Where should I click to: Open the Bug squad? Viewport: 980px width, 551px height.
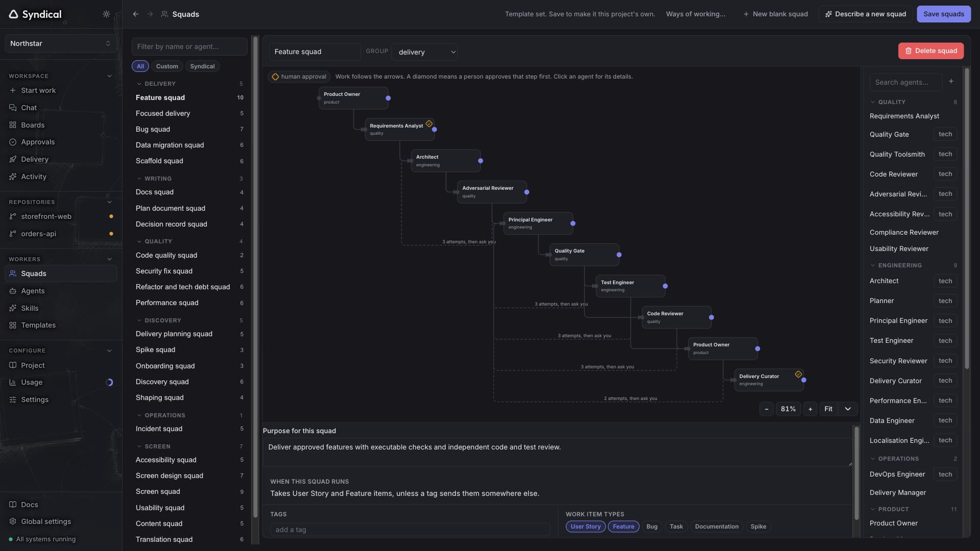tap(189, 129)
